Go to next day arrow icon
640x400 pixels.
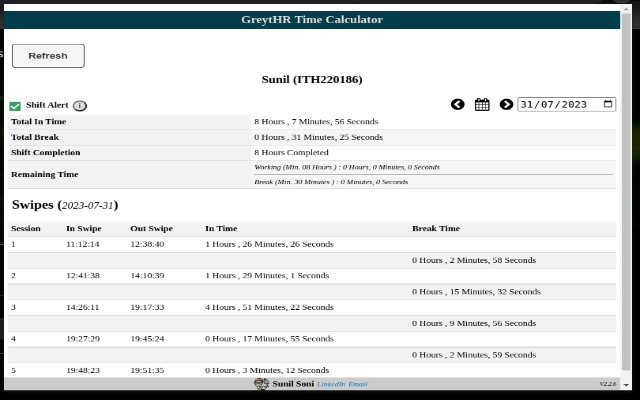(506, 104)
